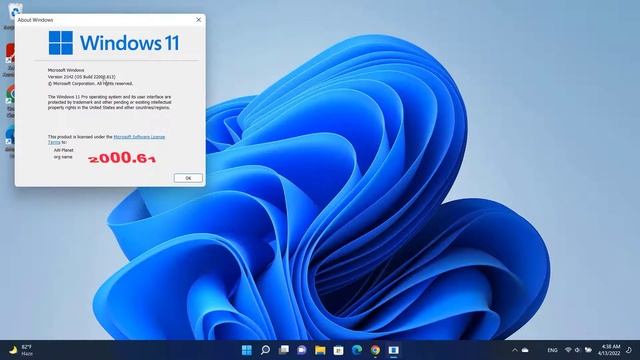Image resolution: width=640 pixels, height=360 pixels.
Task: Open the weather widget showing Haze
Action: [20, 350]
